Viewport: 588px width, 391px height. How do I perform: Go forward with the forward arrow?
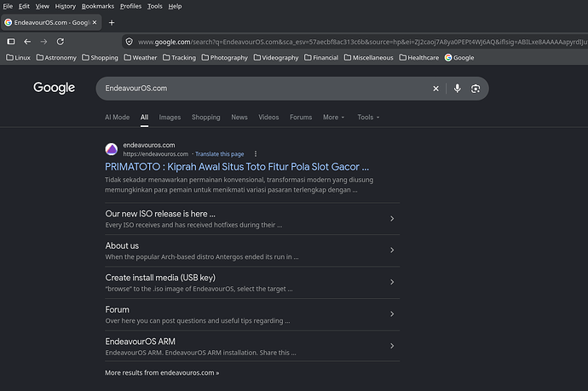click(x=43, y=42)
